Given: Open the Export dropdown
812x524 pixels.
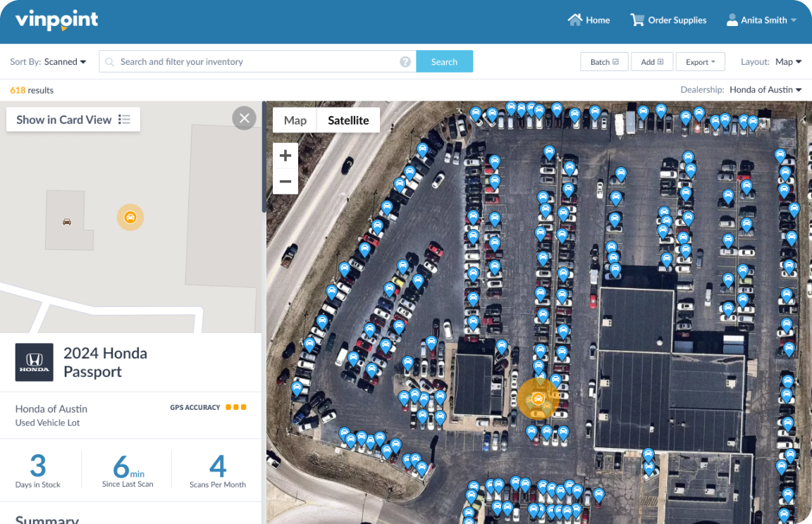Looking at the screenshot, I should pos(701,62).
